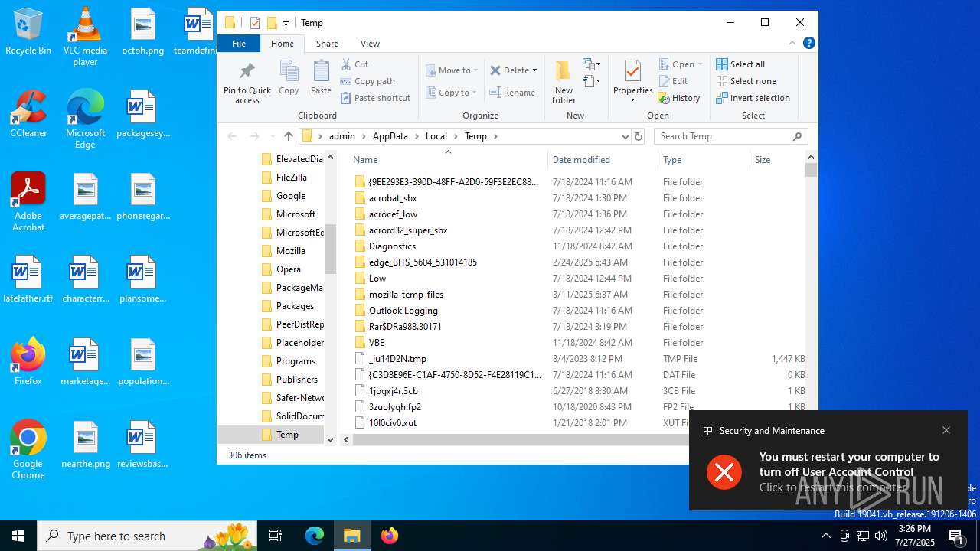
Task: Click Select none in ribbon
Action: pyautogui.click(x=746, y=81)
